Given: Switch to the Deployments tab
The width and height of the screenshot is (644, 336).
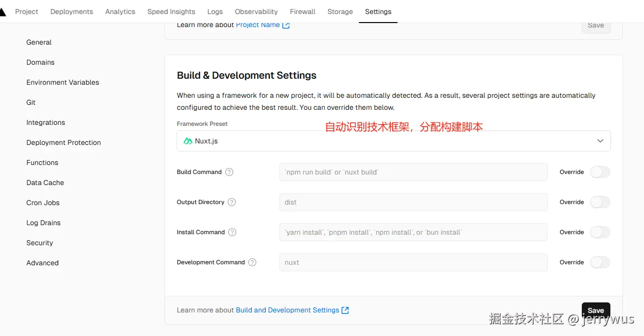Looking at the screenshot, I should 72,12.
